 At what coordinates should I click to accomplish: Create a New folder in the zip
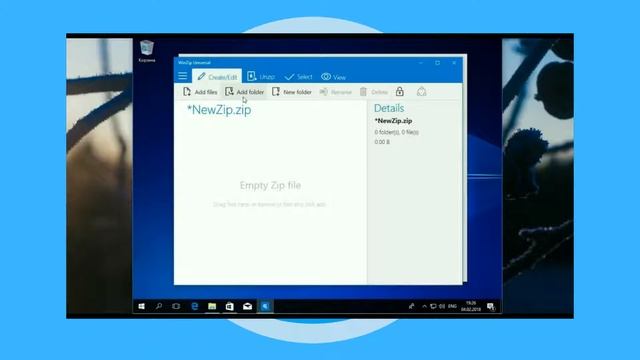292,92
